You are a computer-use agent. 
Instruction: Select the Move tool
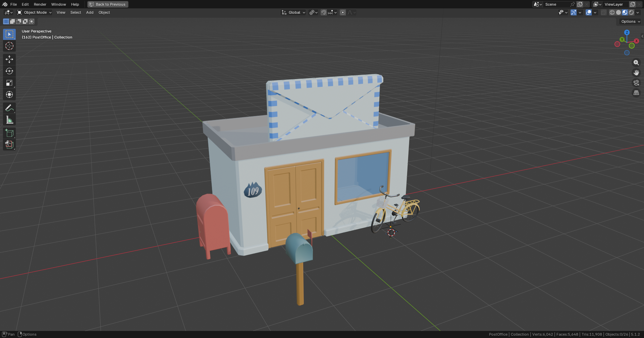[9, 59]
